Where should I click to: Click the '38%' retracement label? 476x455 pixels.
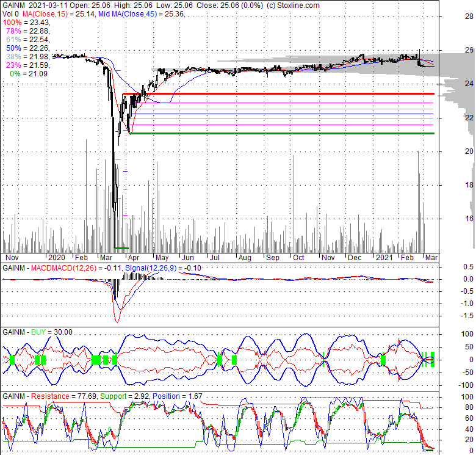(13, 57)
